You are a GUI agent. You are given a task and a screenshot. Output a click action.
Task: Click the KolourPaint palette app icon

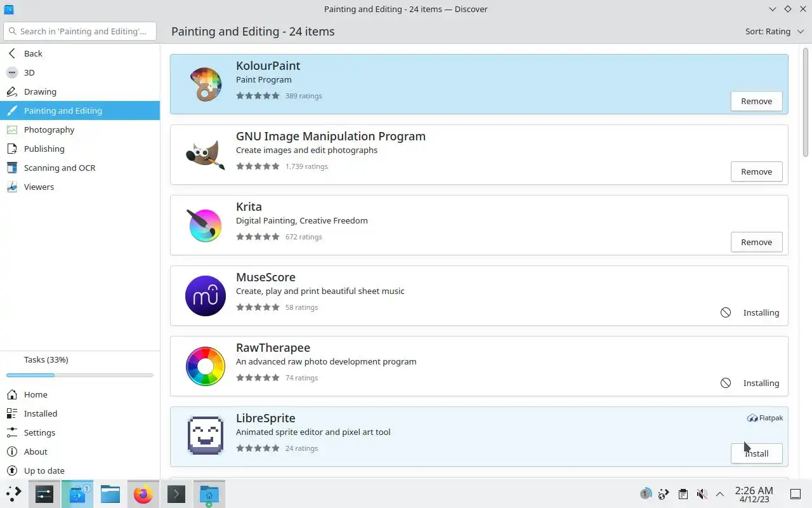point(206,84)
